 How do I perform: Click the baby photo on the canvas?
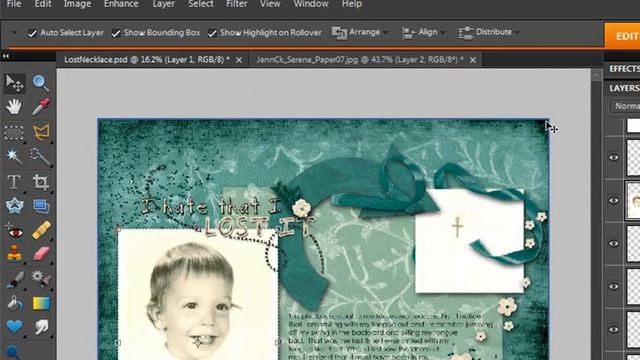tap(198, 294)
